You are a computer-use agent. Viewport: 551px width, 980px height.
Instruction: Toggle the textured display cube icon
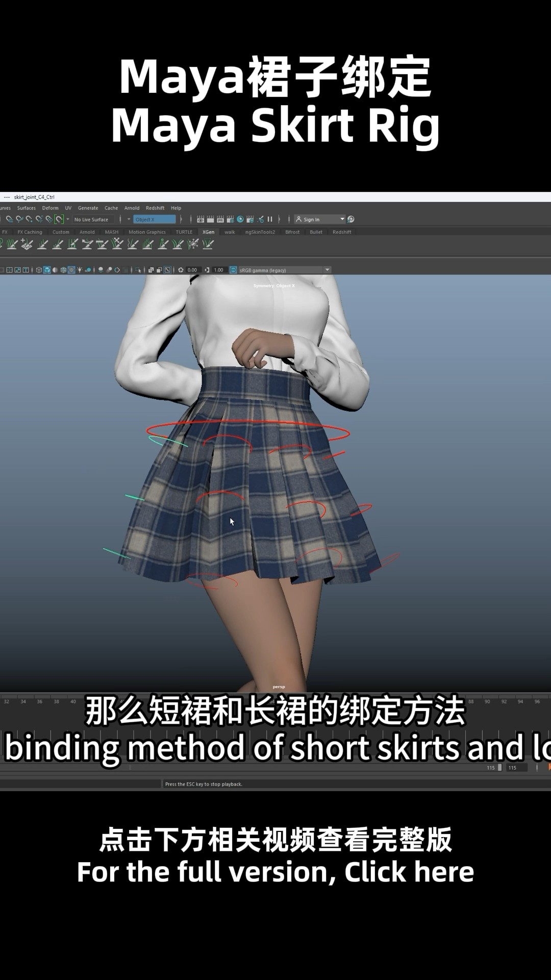coord(63,269)
